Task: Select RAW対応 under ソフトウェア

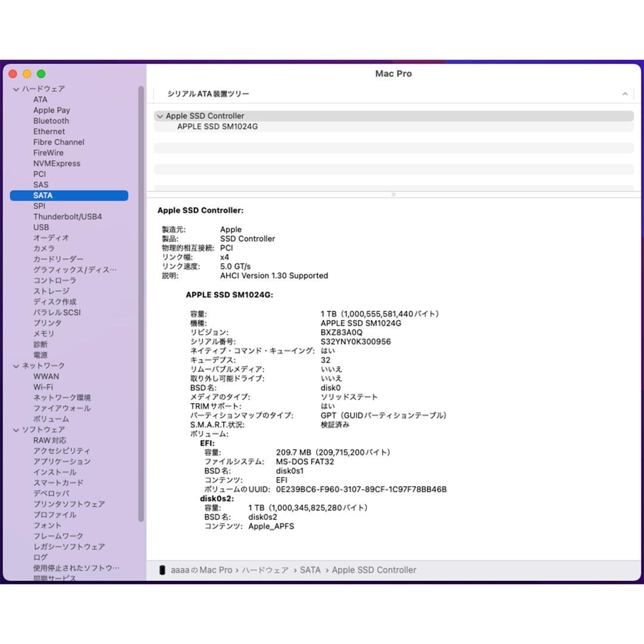Action: [49, 440]
